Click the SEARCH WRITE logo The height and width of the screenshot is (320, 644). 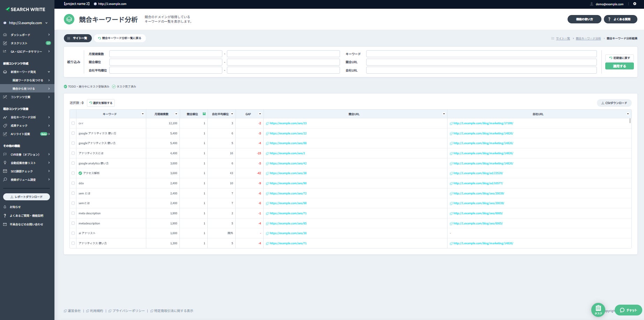pyautogui.click(x=26, y=9)
